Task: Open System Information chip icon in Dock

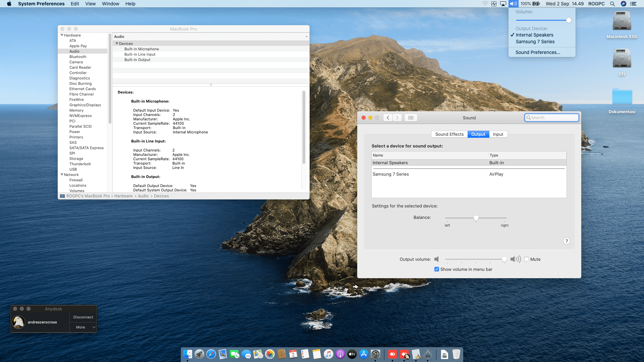Action: tap(428, 354)
